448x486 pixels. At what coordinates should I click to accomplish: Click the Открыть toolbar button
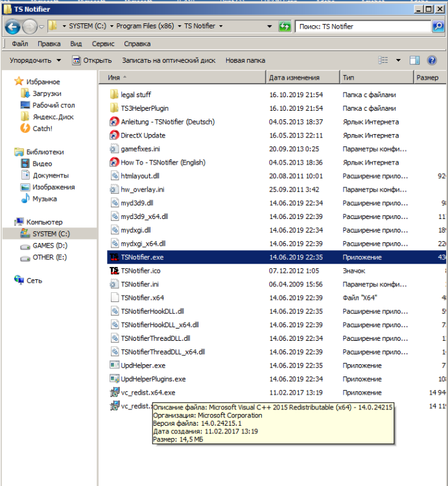tap(92, 60)
